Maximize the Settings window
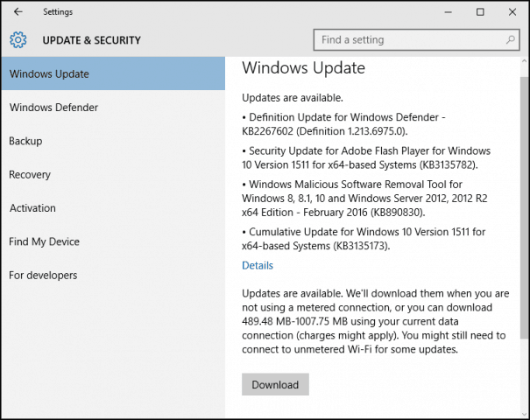The height and width of the screenshot is (420, 530). click(480, 12)
